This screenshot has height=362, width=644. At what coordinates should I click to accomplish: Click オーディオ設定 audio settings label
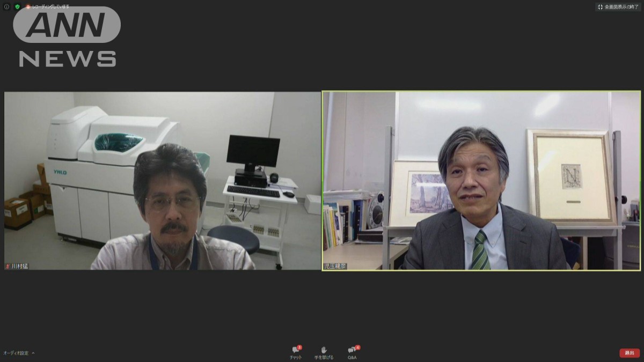coord(16,353)
